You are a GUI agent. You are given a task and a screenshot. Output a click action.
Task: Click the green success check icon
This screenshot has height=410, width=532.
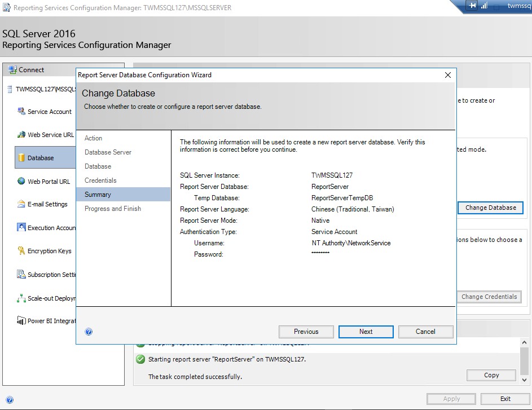pyautogui.click(x=140, y=359)
